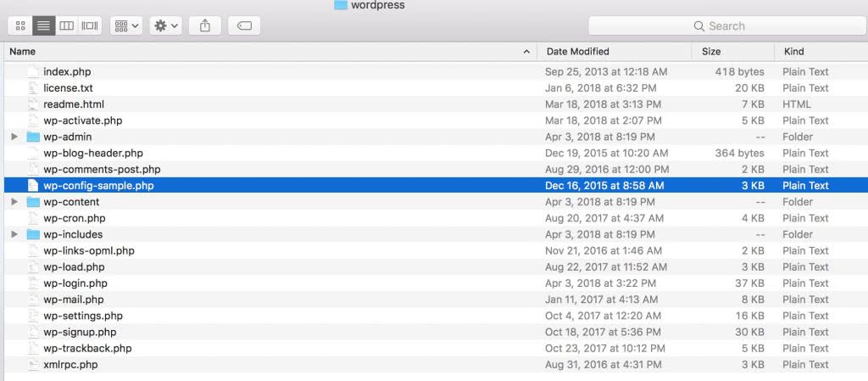The height and width of the screenshot is (381, 868).
Task: Click the wp-login.php file icon
Action: click(x=33, y=283)
